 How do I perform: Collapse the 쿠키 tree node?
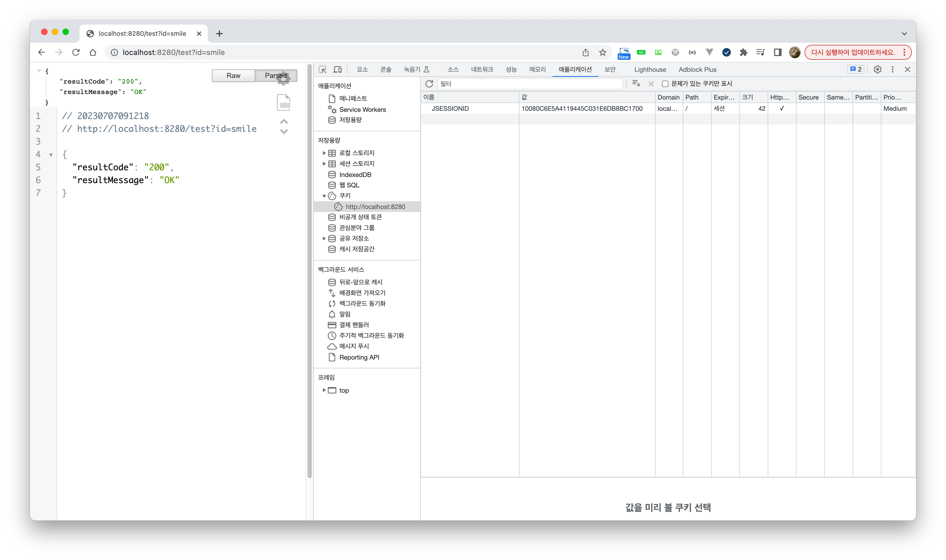tap(324, 196)
